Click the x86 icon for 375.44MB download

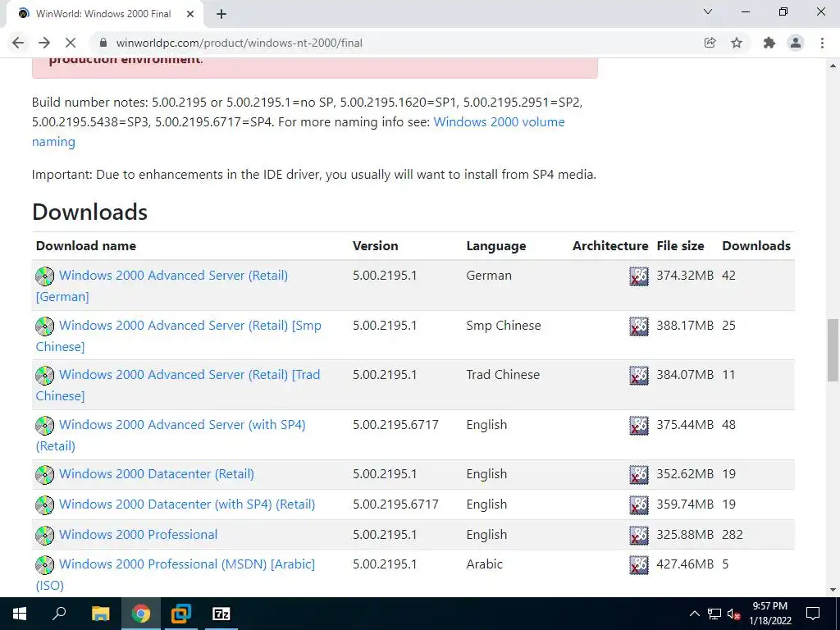click(638, 426)
